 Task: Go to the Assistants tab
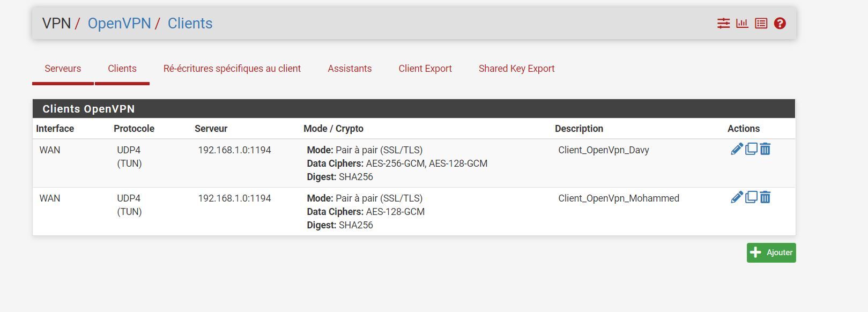coord(350,69)
